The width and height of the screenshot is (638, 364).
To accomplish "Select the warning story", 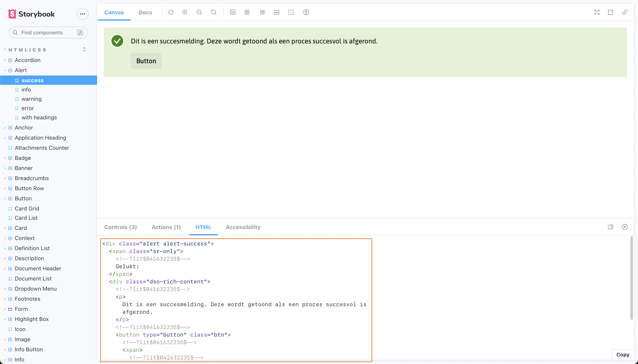I will point(31,99).
